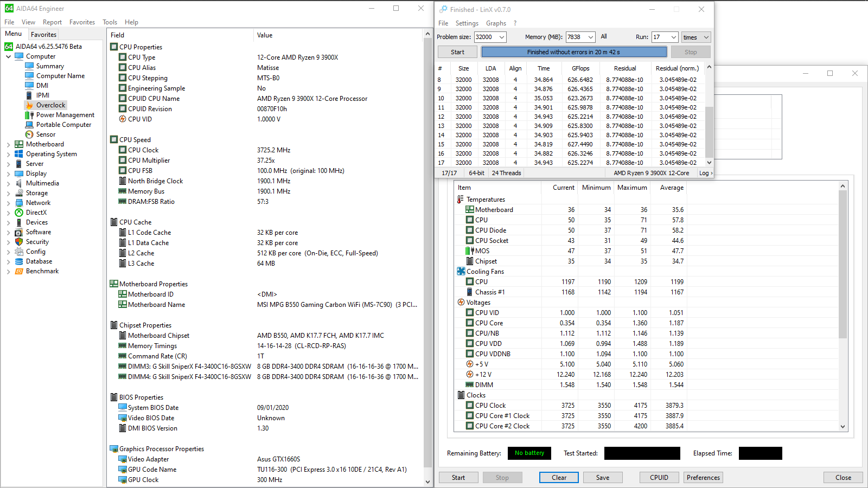Click the Voltages lightning icon
Screen dimensions: 868x488
(461, 303)
